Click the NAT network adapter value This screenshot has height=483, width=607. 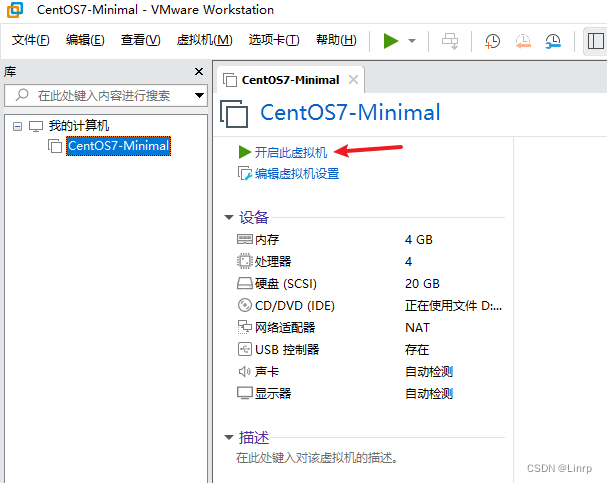[417, 328]
